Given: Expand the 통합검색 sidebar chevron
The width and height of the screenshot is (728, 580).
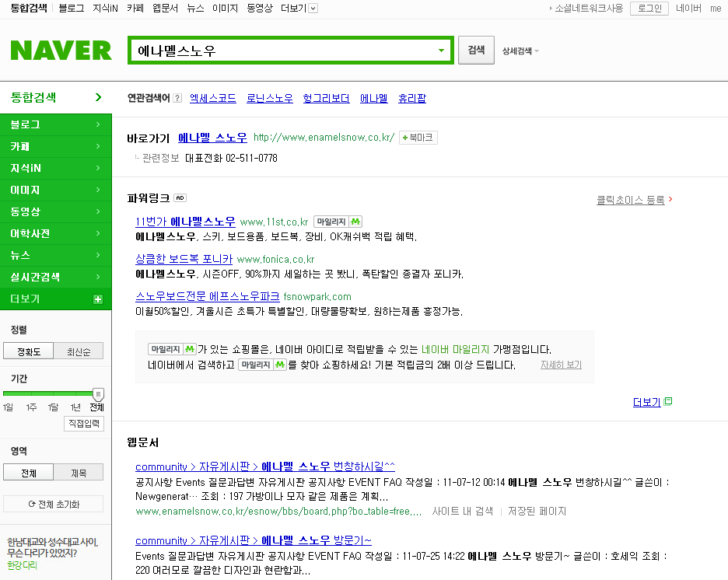Looking at the screenshot, I should [x=98, y=97].
